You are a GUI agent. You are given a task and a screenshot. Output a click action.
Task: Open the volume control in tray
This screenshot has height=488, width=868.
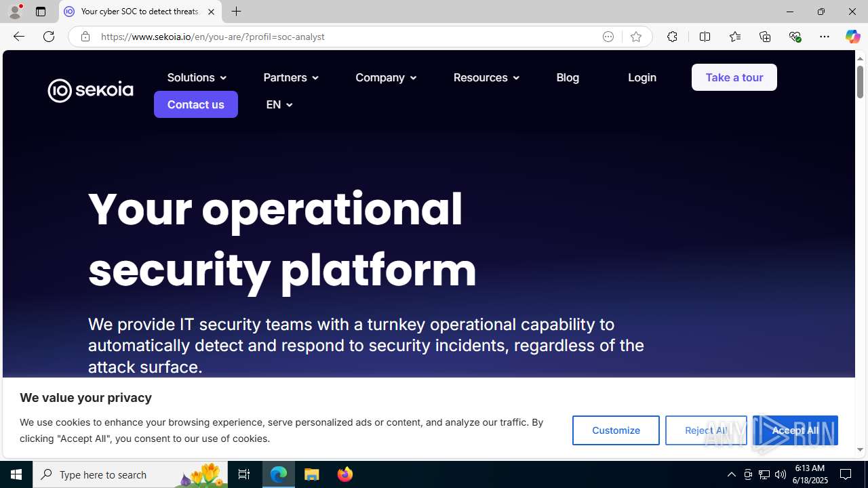coord(781,474)
